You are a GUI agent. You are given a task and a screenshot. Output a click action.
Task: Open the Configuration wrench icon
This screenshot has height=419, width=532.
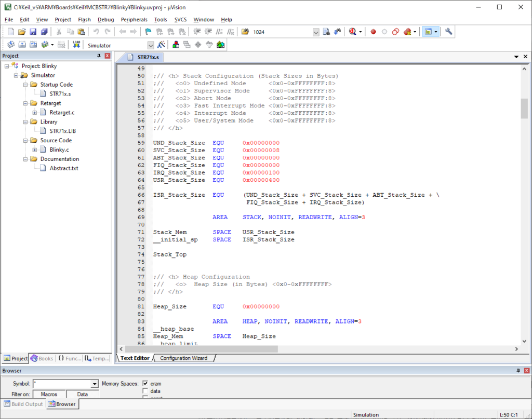pos(449,32)
